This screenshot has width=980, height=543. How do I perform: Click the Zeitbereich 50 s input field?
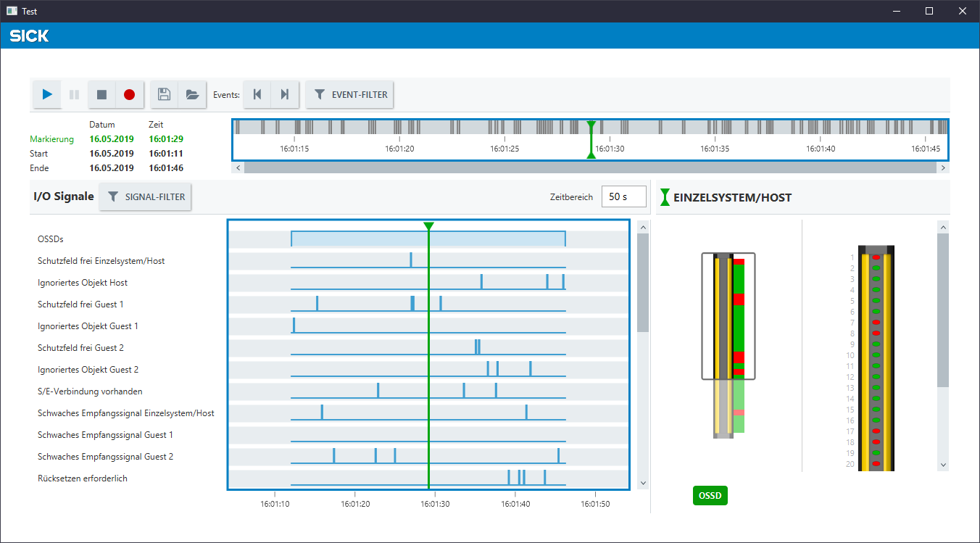[x=624, y=196]
